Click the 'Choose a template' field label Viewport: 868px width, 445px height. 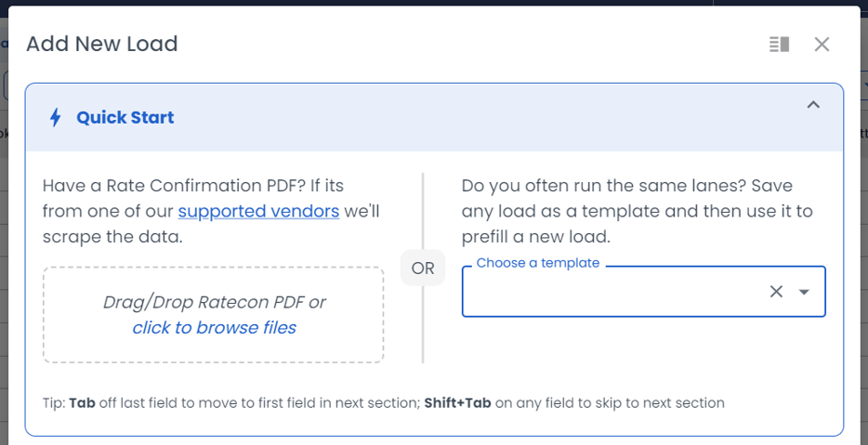coord(538,263)
